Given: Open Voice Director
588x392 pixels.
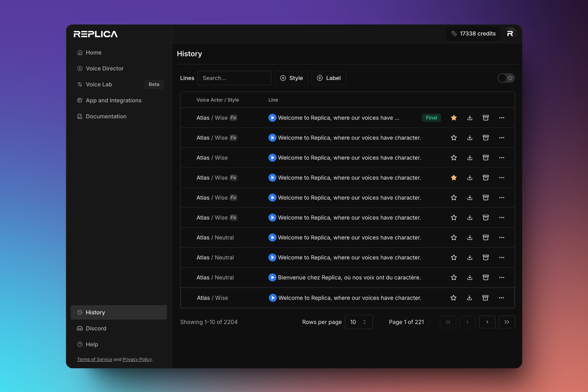Looking at the screenshot, I should [x=119, y=68].
